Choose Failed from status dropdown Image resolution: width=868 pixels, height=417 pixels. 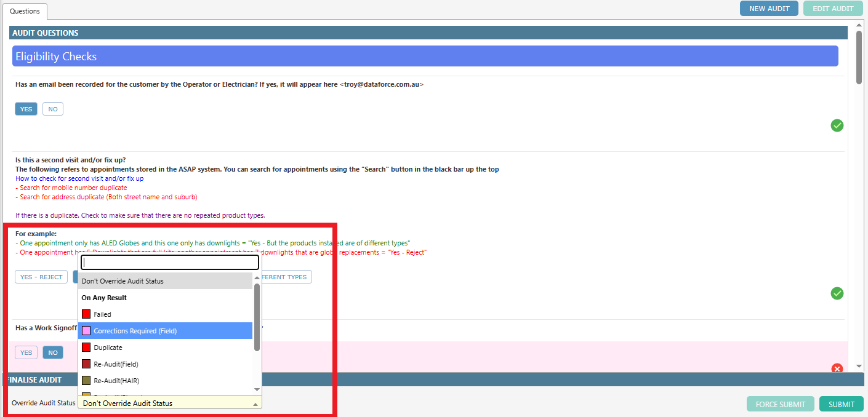[x=102, y=314]
